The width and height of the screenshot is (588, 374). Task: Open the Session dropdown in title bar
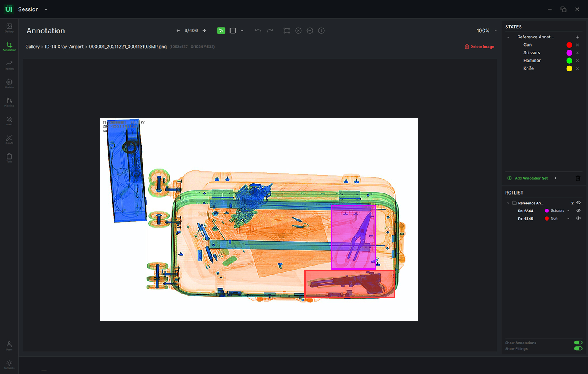(46, 9)
